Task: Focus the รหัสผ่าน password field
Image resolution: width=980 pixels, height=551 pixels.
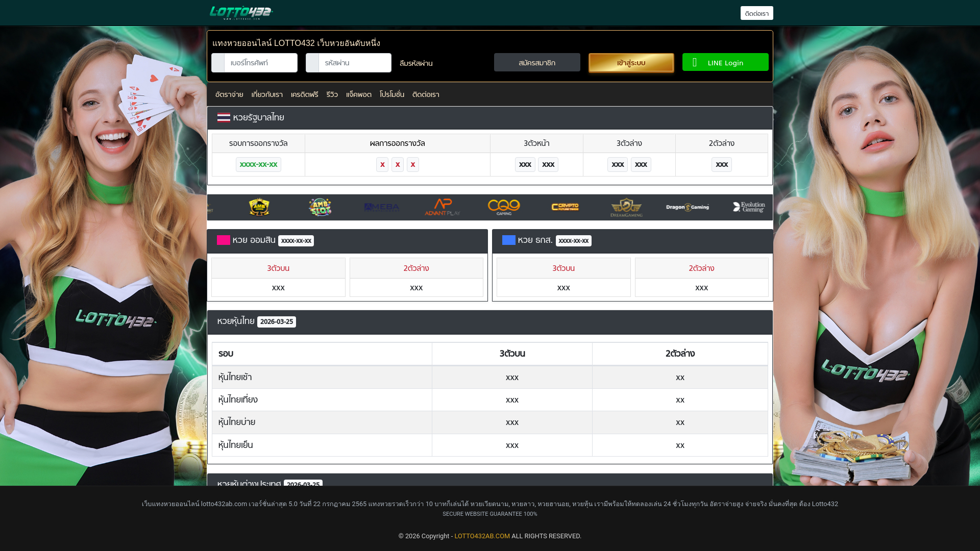Action: [355, 63]
